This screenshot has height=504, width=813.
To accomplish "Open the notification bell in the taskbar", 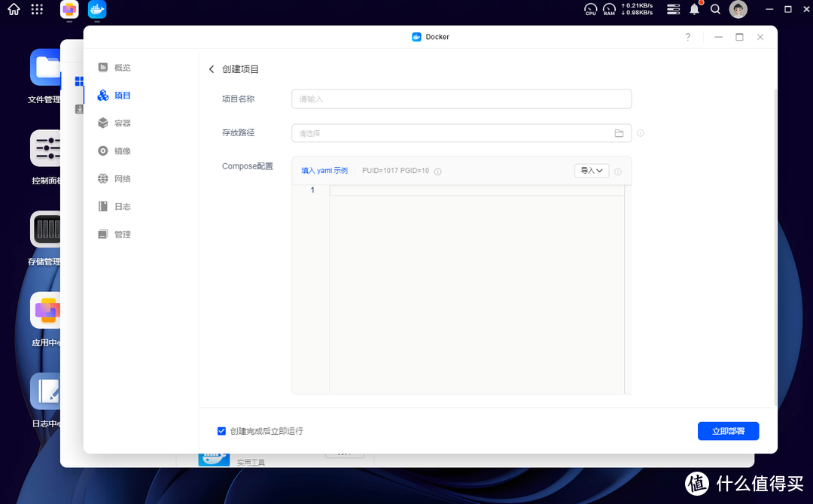I will (693, 10).
